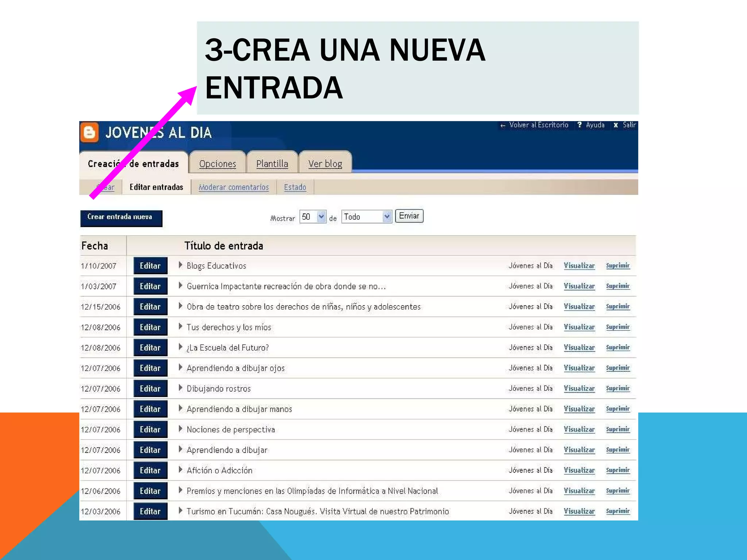Screen dimensions: 747x560
Task: Click the Título de entrada column header
Action: coord(224,246)
